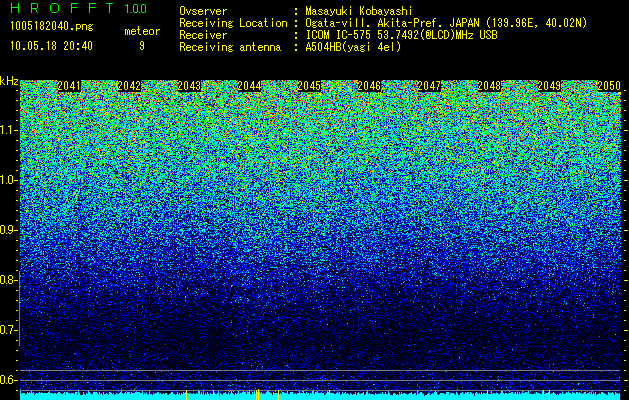
Task: Click the 2046 time marker
Action: click(369, 86)
